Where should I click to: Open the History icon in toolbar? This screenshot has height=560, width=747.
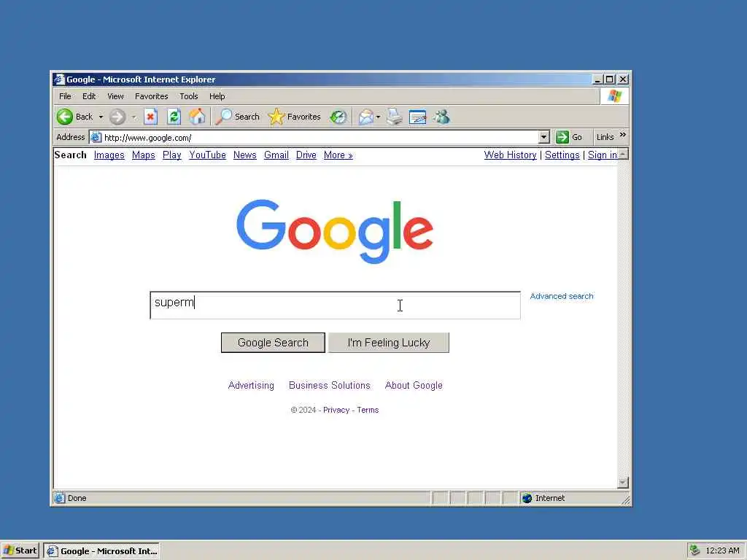(338, 117)
